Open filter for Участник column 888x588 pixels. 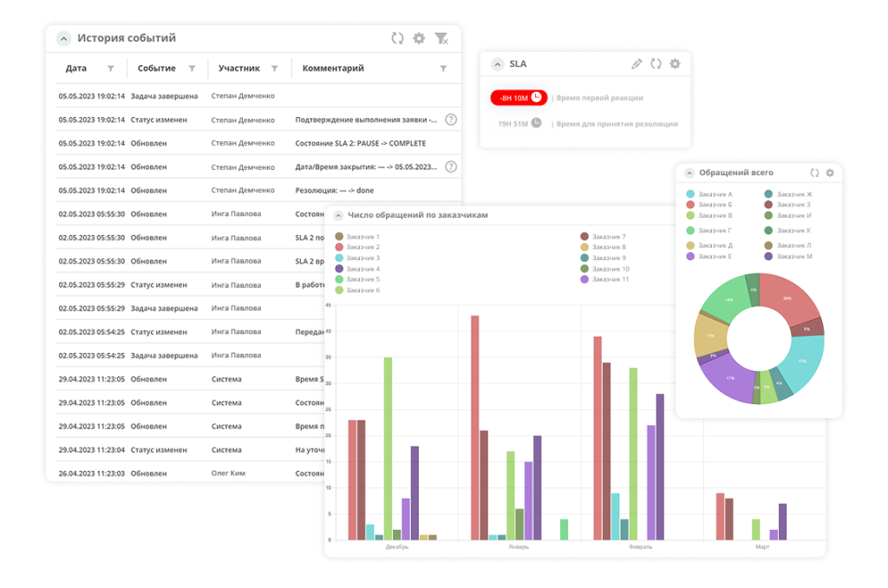(x=275, y=69)
